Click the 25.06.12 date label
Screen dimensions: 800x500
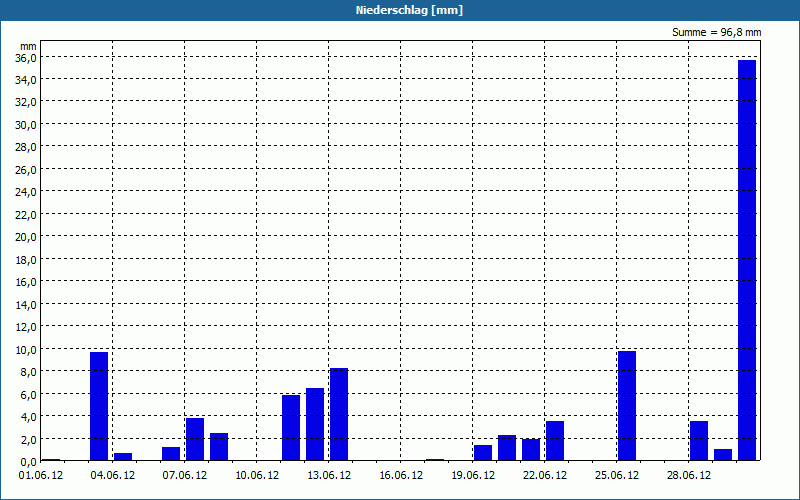tap(617, 476)
